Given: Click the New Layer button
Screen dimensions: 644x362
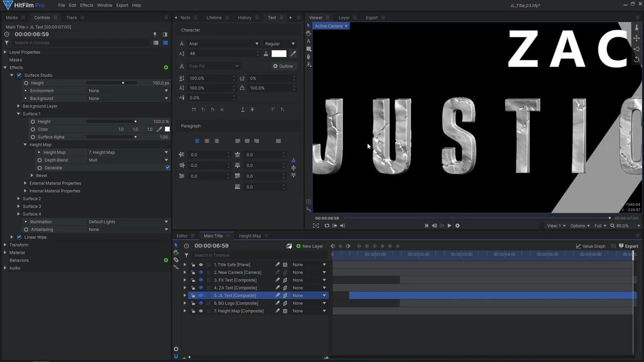Looking at the screenshot, I should (309, 246).
